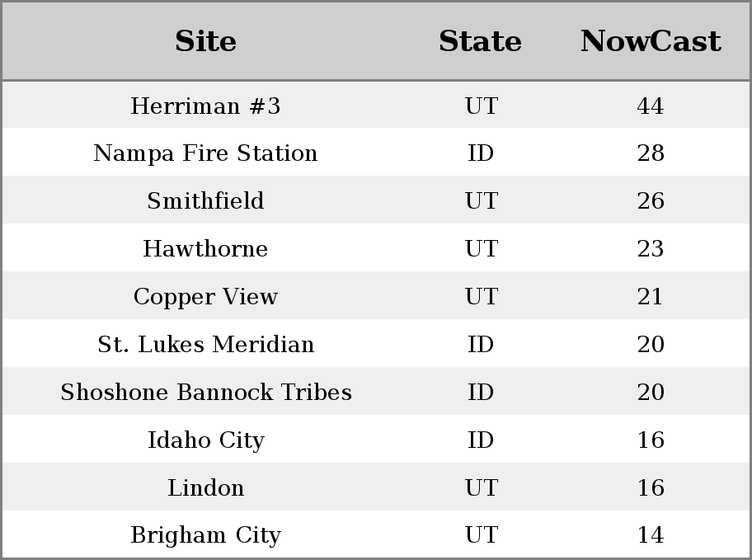Click NowCast value 44 for Herriman
Screen dimensions: 752x560
[x=651, y=106]
